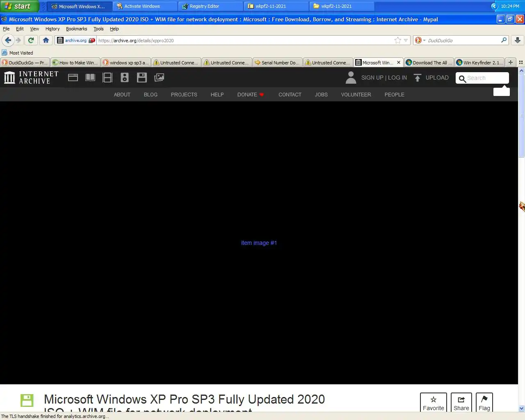Image resolution: width=525 pixels, height=420 pixels.
Task: Open a new tab with the plus button
Action: click(511, 62)
